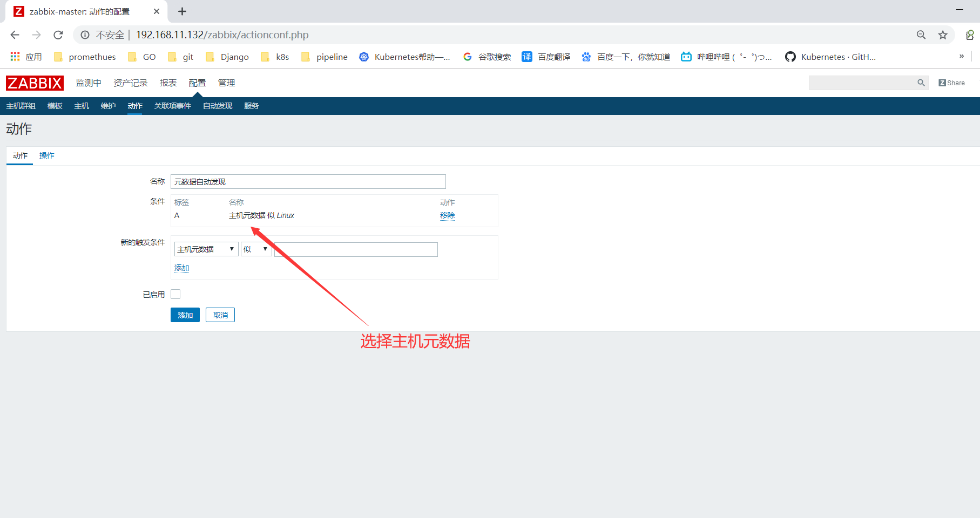Open the 似 operator dropdown

(x=256, y=249)
